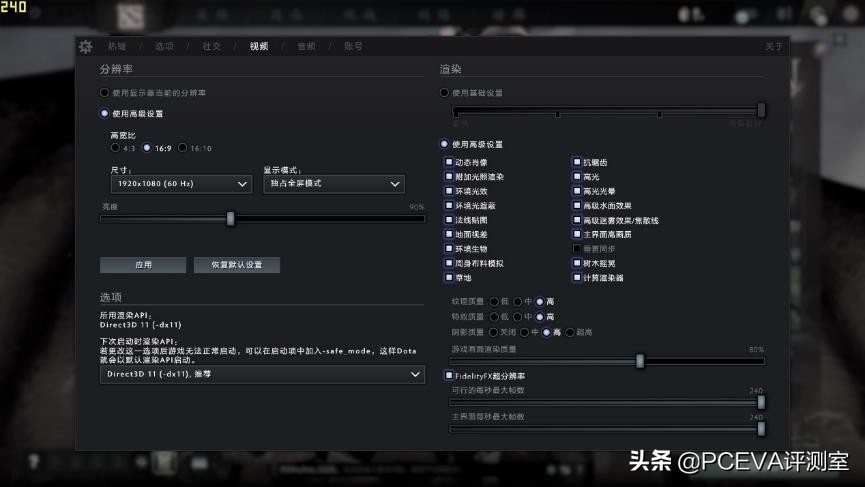Toggle the 法线贴图 checkbox
865x487 pixels.
pyautogui.click(x=449, y=220)
